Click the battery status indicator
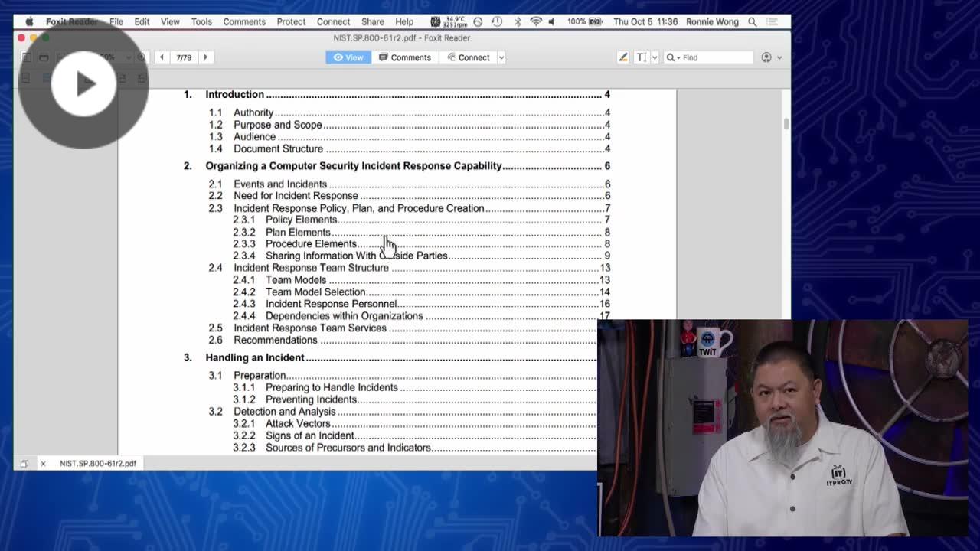The height and width of the screenshot is (551, 980). pos(585,21)
